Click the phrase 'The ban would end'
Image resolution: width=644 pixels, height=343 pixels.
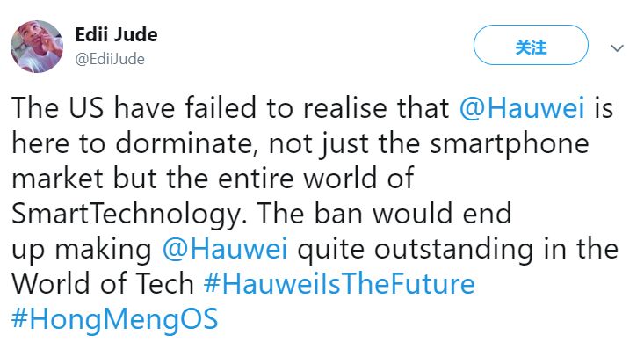(x=385, y=214)
